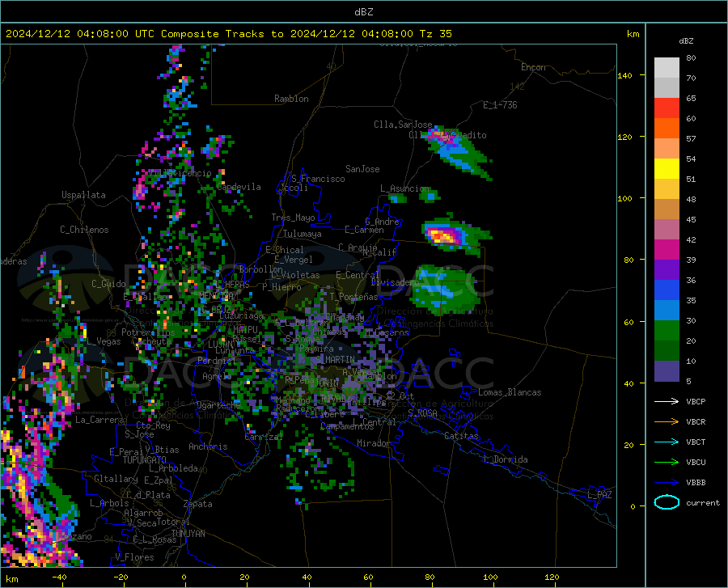728x588 pixels.
Task: Click the JUNIN city label
Action: [327, 383]
